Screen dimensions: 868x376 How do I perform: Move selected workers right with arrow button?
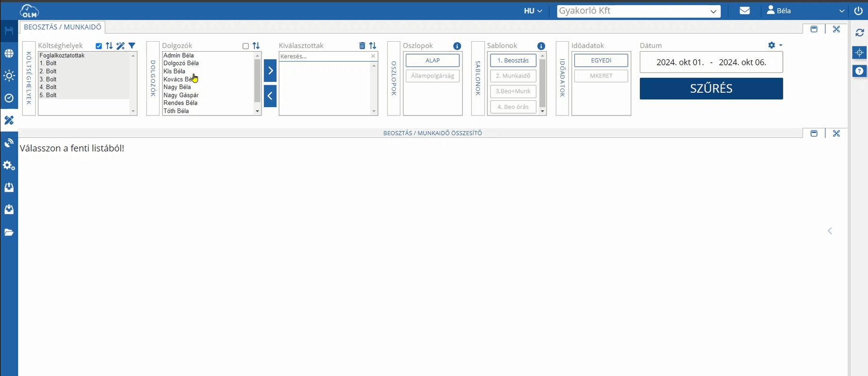(270, 71)
